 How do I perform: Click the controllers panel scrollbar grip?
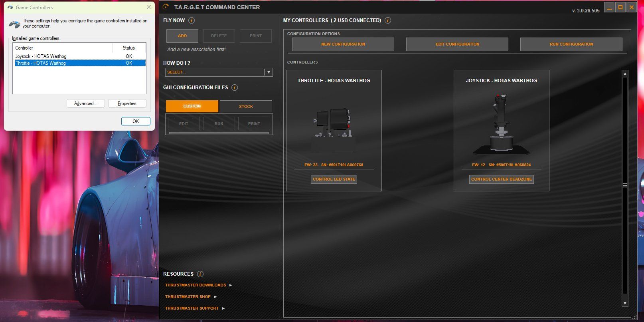coord(625,185)
